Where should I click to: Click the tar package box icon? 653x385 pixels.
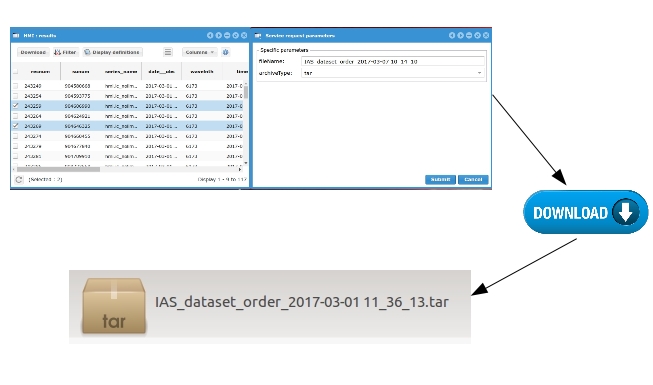pyautogui.click(x=114, y=306)
